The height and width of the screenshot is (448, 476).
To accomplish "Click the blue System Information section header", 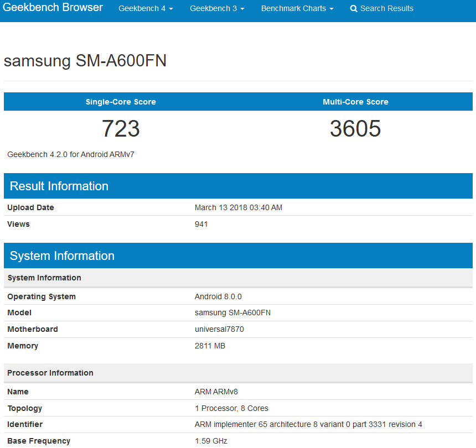I will [x=238, y=256].
